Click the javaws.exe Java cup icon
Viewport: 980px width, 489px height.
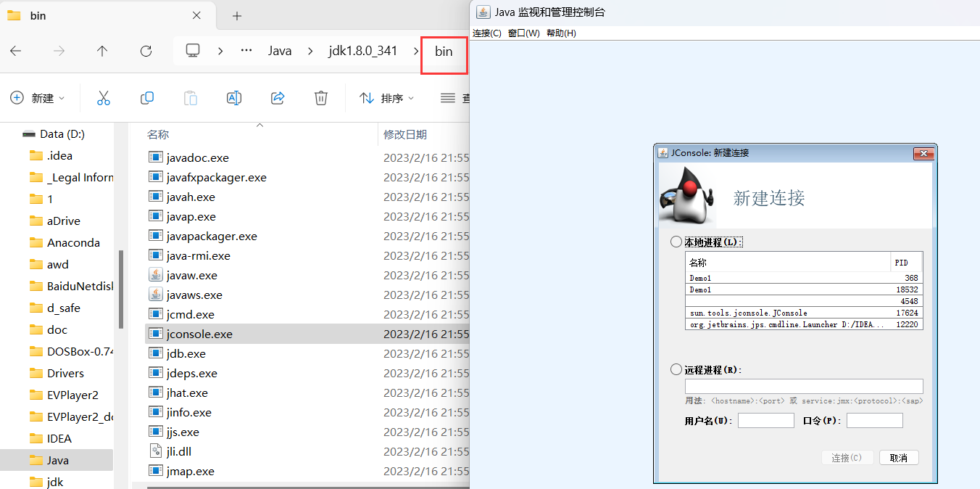point(156,295)
